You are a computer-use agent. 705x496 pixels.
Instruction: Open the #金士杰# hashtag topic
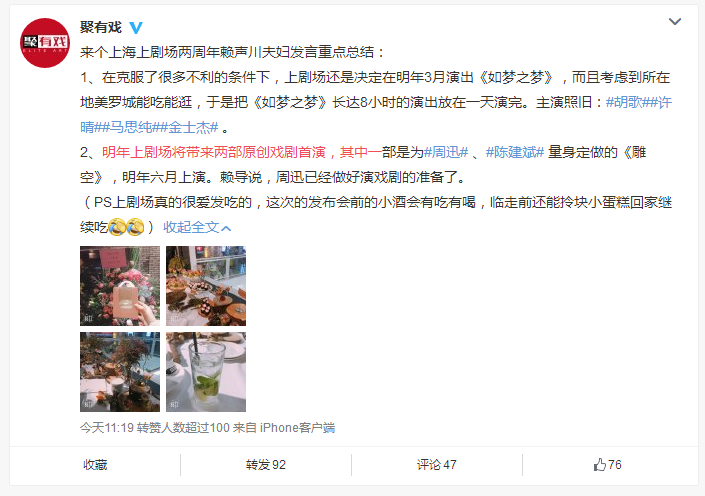186,127
